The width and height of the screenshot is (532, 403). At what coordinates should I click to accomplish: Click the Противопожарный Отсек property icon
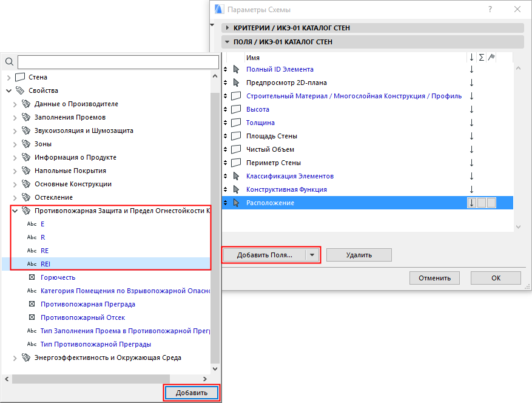point(32,317)
